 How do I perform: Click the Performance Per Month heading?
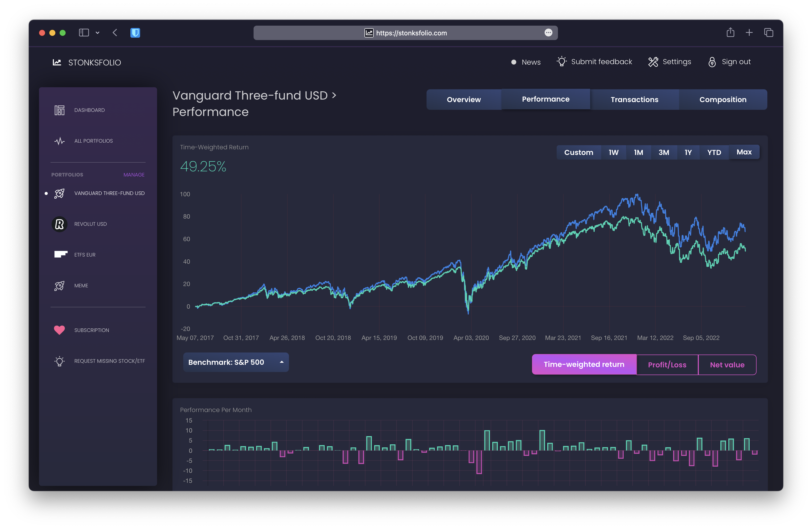pos(216,410)
